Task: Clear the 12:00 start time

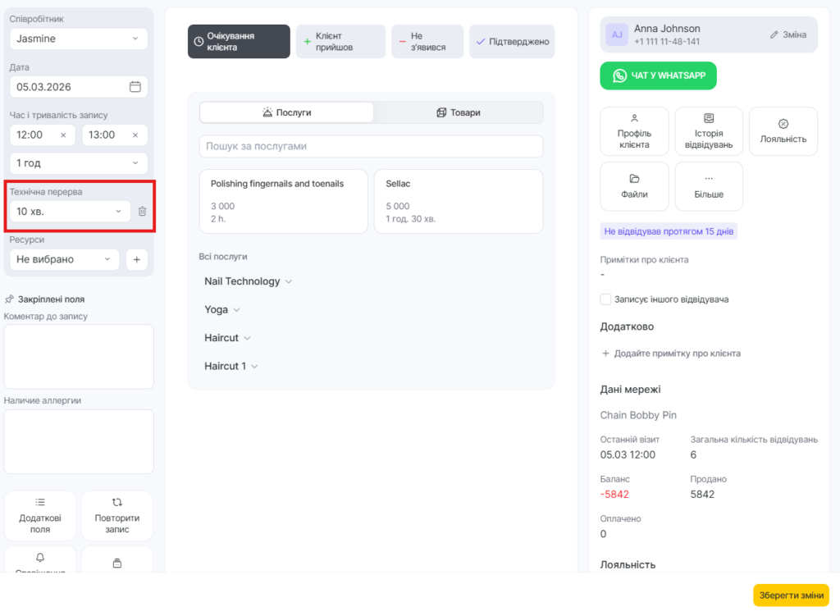Action: point(63,135)
